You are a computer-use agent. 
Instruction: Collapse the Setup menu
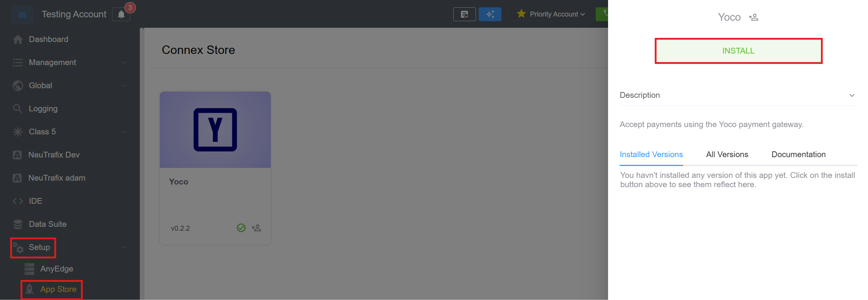tap(124, 247)
